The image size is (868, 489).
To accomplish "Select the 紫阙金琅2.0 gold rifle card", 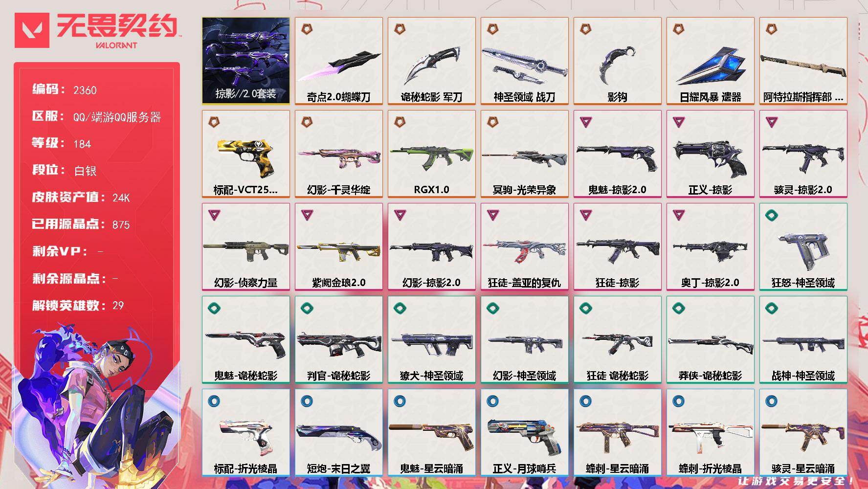I will [339, 247].
